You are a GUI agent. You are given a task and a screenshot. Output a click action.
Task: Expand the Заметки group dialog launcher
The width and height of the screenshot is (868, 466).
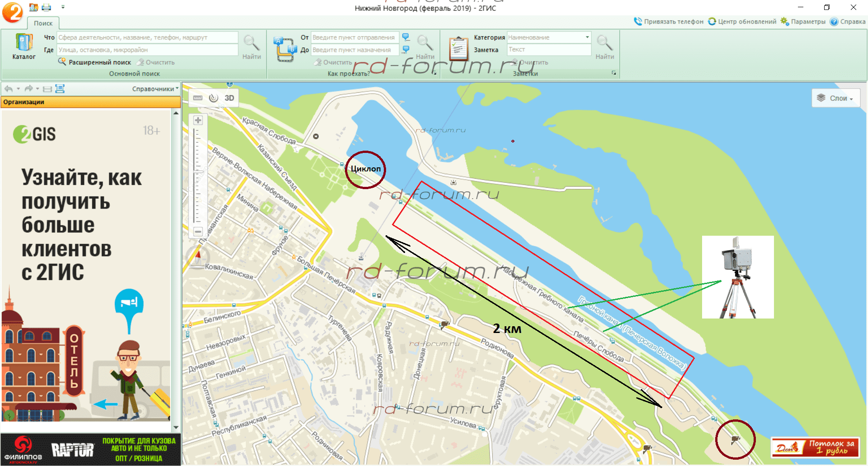[614, 73]
